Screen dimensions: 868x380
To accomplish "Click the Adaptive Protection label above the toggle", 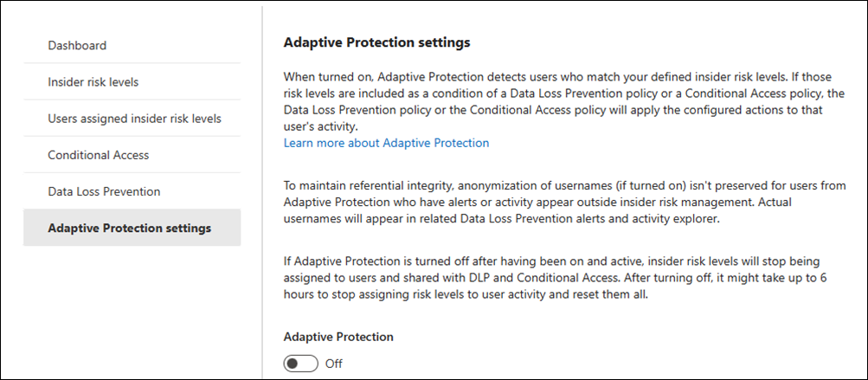I will tap(338, 337).
